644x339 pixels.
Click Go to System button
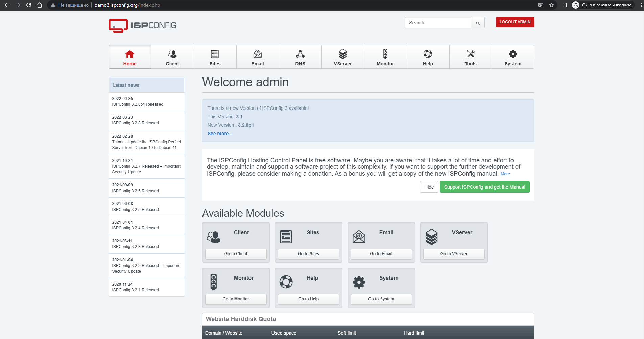tap(381, 299)
